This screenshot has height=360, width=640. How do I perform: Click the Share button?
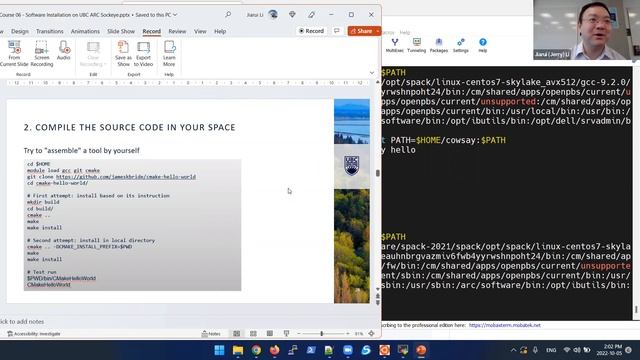(x=361, y=31)
